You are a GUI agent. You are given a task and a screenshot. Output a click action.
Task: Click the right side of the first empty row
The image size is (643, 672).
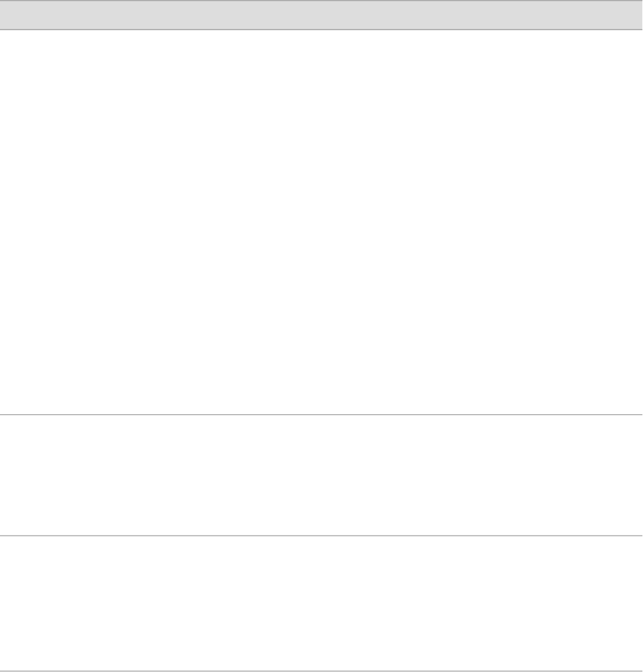[x=614, y=221]
